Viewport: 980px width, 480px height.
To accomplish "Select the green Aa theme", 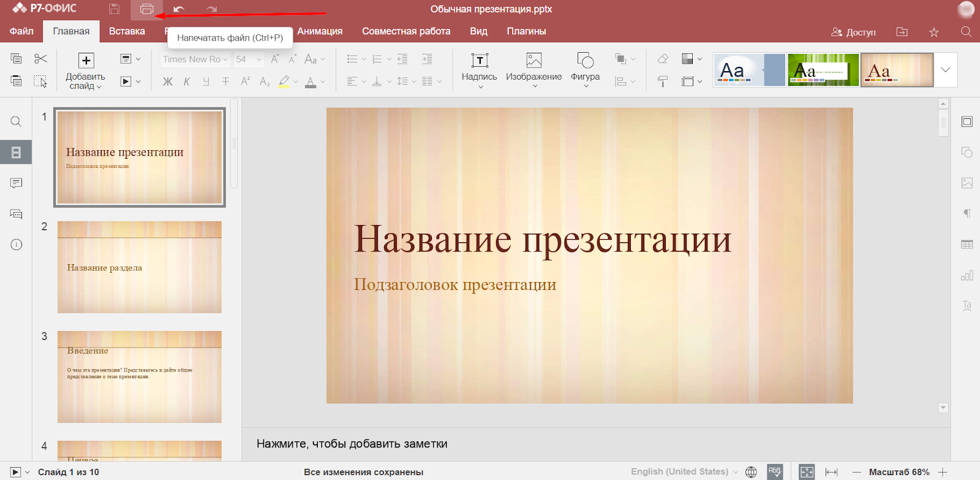I will (823, 69).
